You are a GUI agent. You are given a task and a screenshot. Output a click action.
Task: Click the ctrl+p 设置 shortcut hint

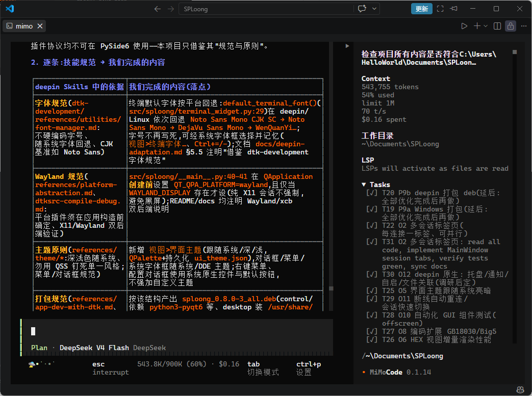(x=309, y=368)
